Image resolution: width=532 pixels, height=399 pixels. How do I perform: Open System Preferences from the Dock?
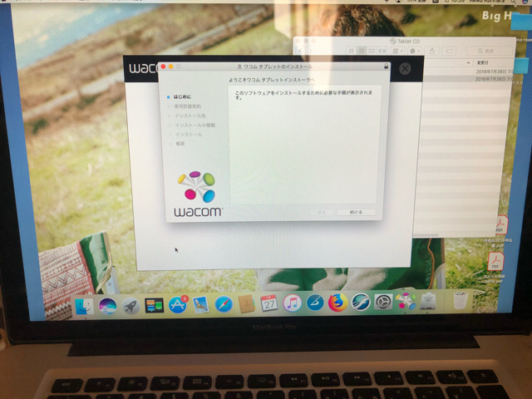point(383,301)
